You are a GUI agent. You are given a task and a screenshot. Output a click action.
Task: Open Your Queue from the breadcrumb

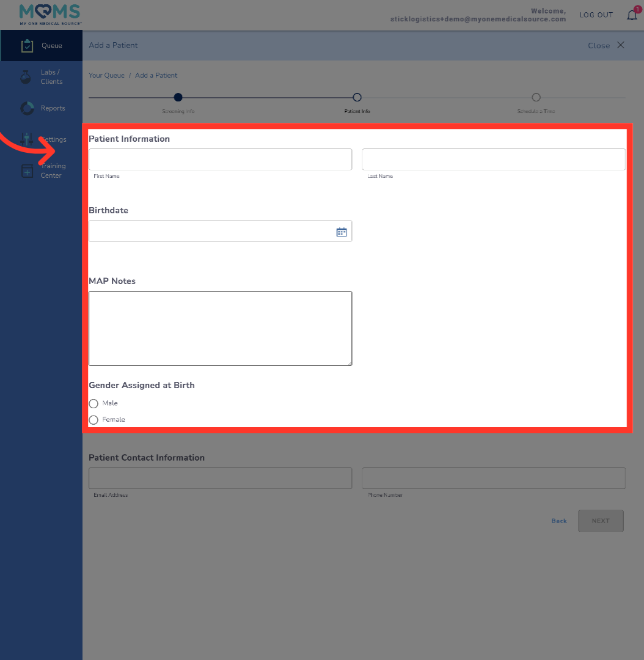106,75
